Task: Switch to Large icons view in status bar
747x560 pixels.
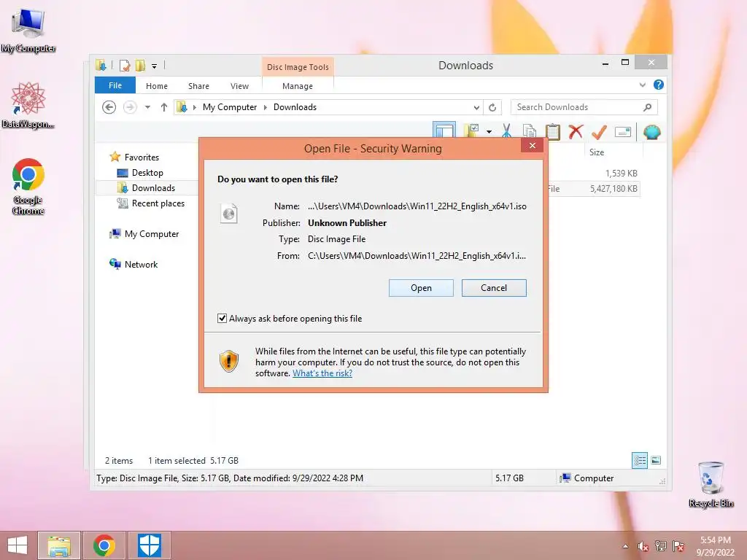Action: (656, 460)
